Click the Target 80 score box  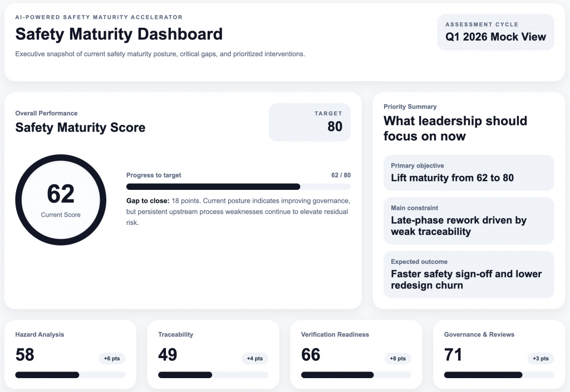click(x=309, y=122)
